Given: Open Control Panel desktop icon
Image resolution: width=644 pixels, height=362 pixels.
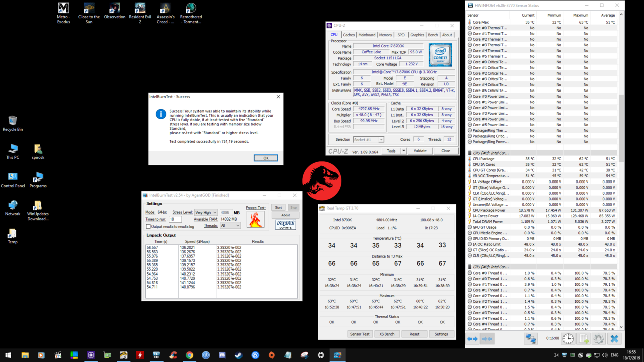Looking at the screenshot, I should point(13,179).
